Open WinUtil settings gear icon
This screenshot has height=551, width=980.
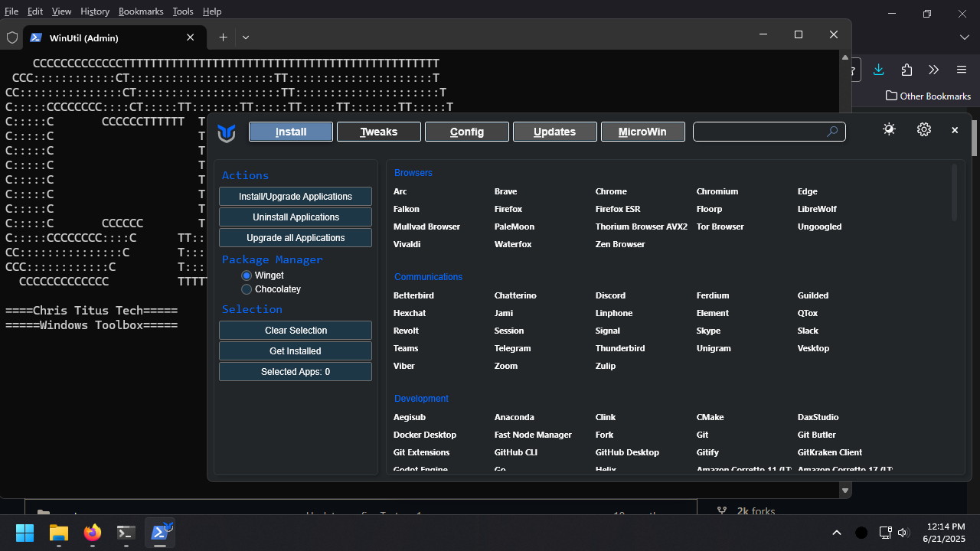(924, 129)
